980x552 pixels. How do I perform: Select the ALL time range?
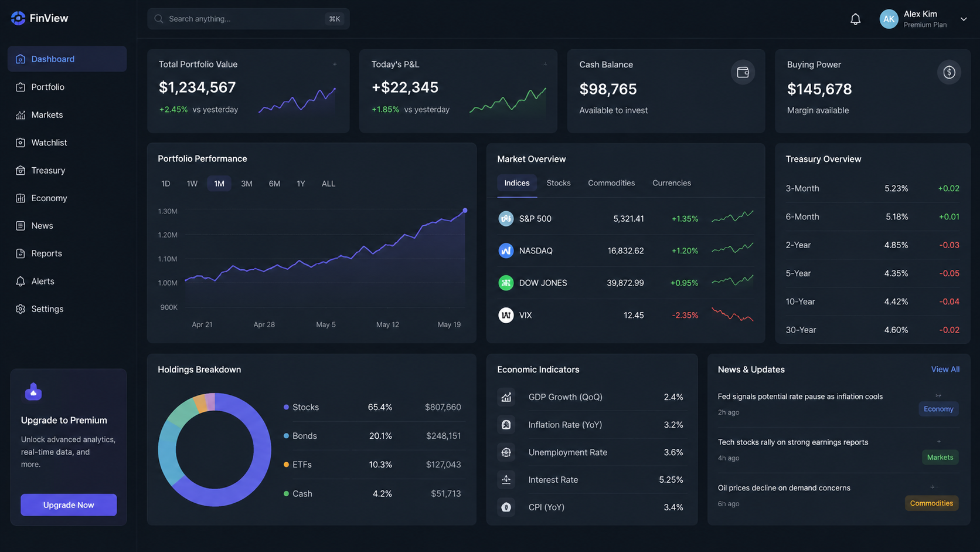point(328,184)
